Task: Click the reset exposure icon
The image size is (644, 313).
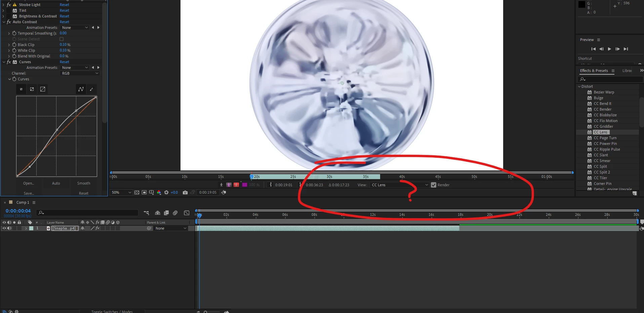Action: pos(166,193)
